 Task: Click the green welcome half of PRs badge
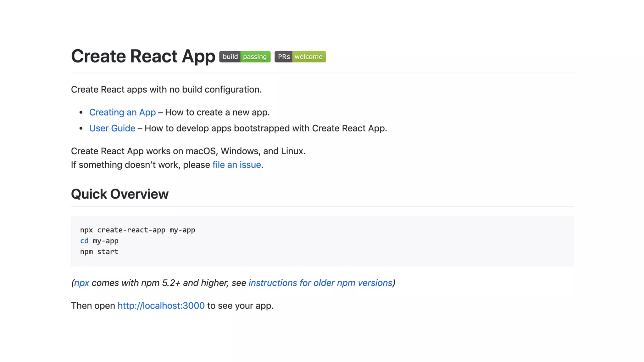click(x=309, y=57)
